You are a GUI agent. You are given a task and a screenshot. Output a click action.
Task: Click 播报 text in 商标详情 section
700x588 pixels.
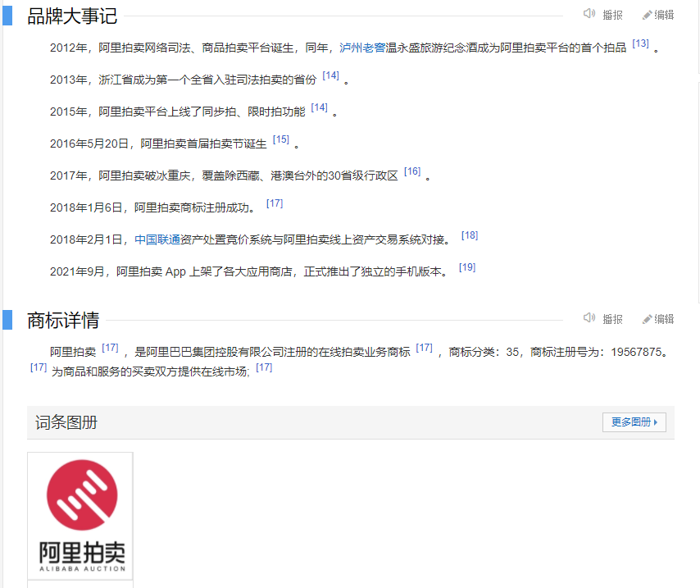pyautogui.click(x=612, y=320)
